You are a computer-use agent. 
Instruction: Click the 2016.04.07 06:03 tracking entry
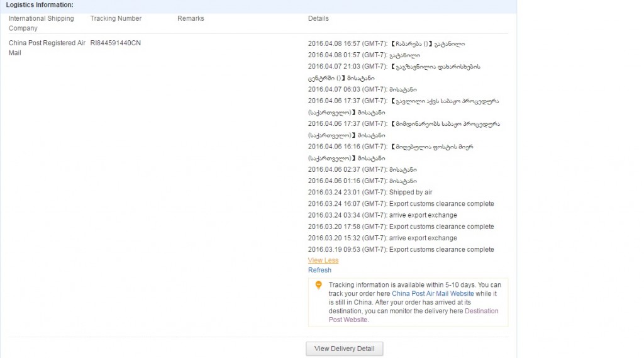362,90
